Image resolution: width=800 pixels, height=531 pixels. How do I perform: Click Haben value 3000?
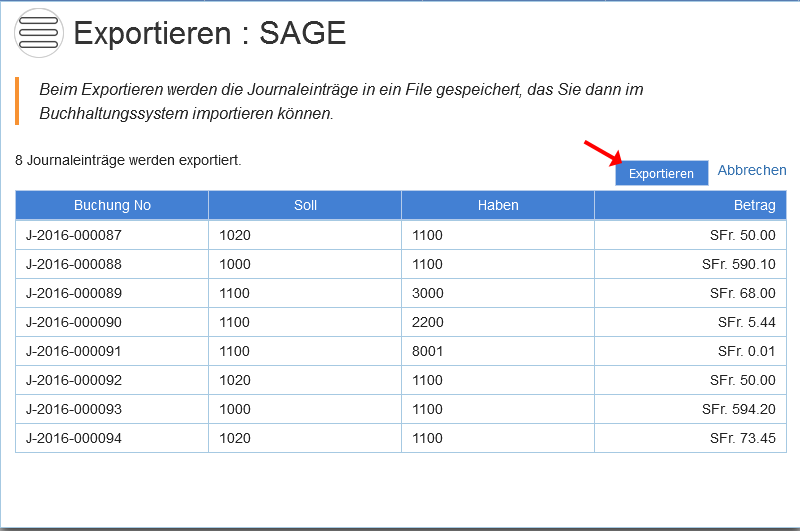[428, 293]
